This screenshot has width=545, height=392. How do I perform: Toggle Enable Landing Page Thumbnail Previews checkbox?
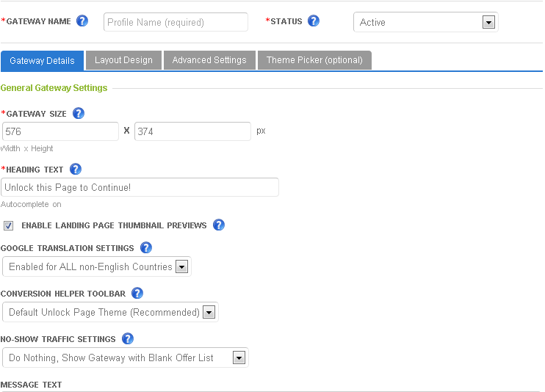click(x=9, y=225)
